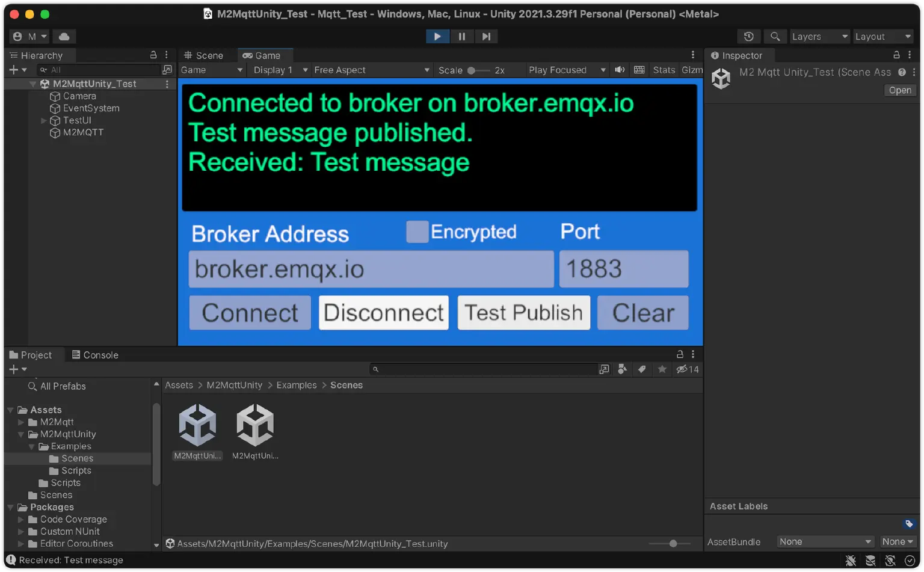Expand the TestUI object in Hierarchy

(x=43, y=120)
